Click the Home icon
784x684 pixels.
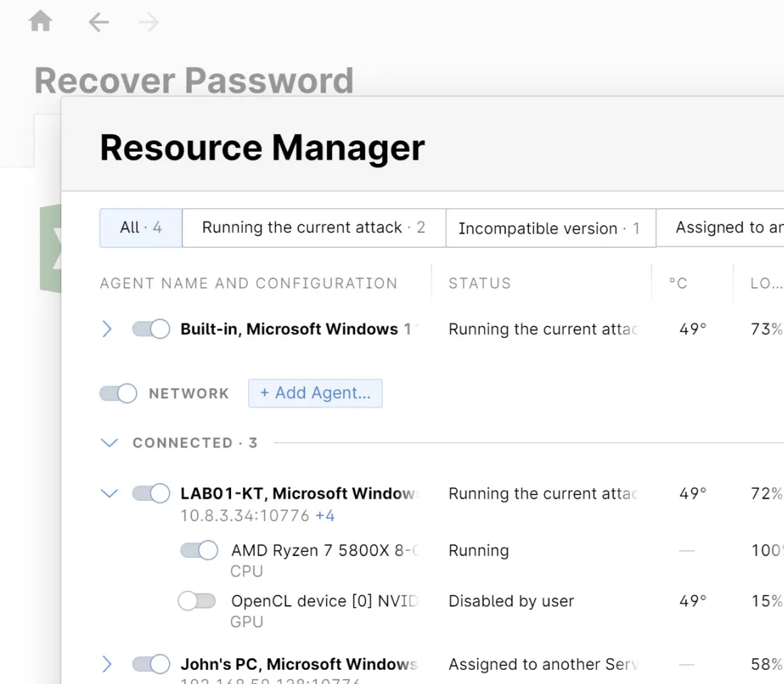(x=41, y=22)
